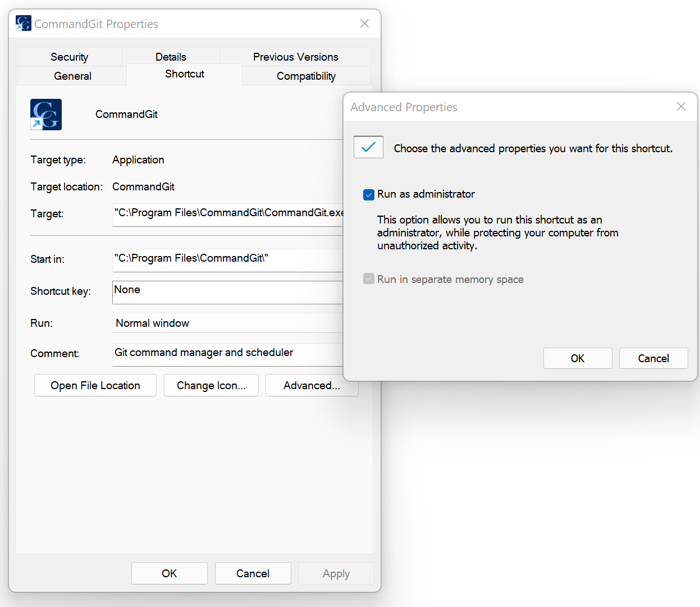Click the CommandGit title bar icon
700x607 pixels.
pos(24,24)
